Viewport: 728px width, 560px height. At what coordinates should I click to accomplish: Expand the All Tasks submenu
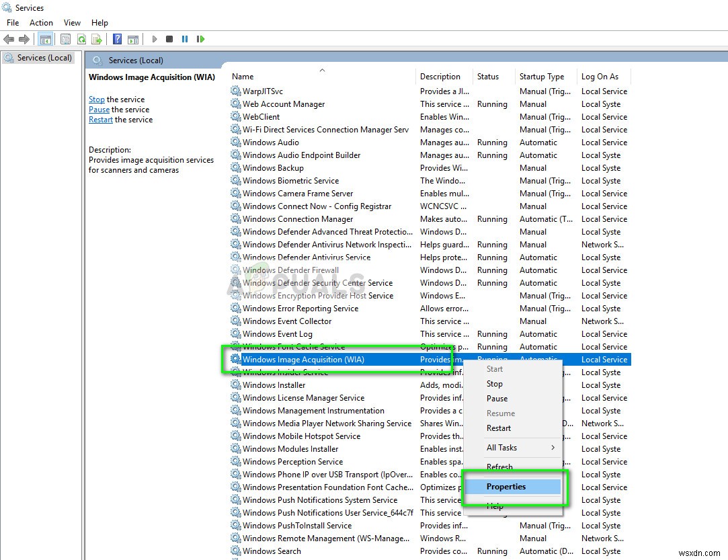(501, 448)
